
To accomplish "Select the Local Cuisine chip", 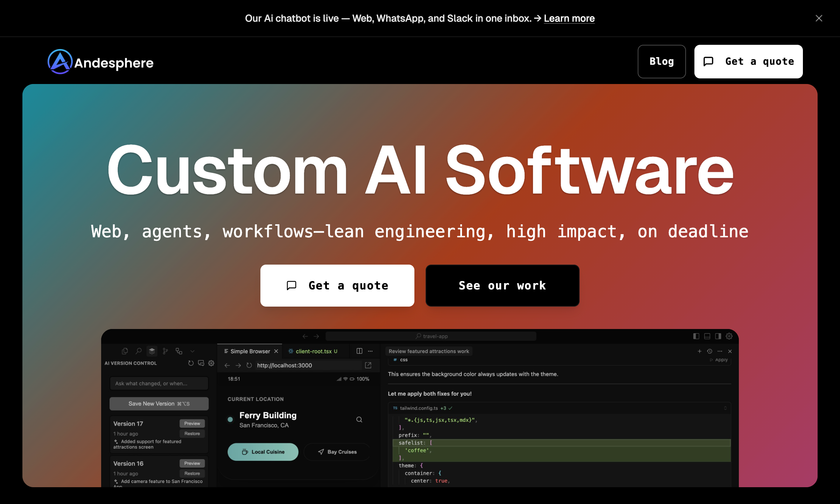I will click(x=263, y=452).
